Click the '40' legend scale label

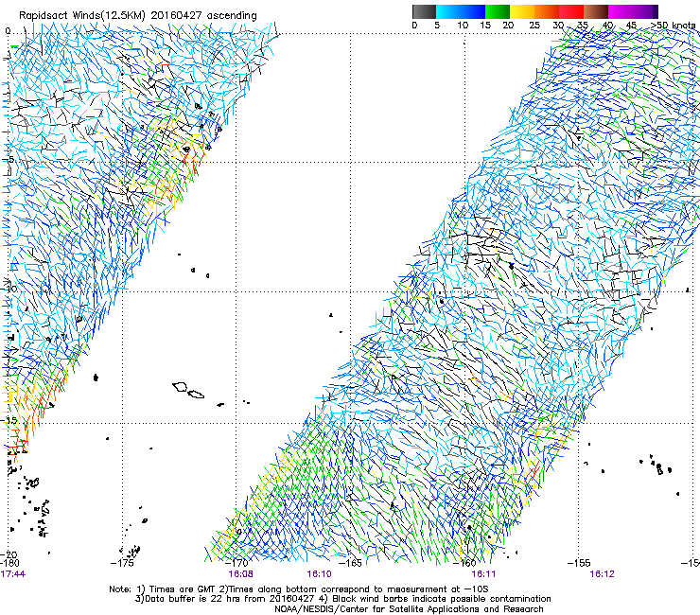point(607,25)
